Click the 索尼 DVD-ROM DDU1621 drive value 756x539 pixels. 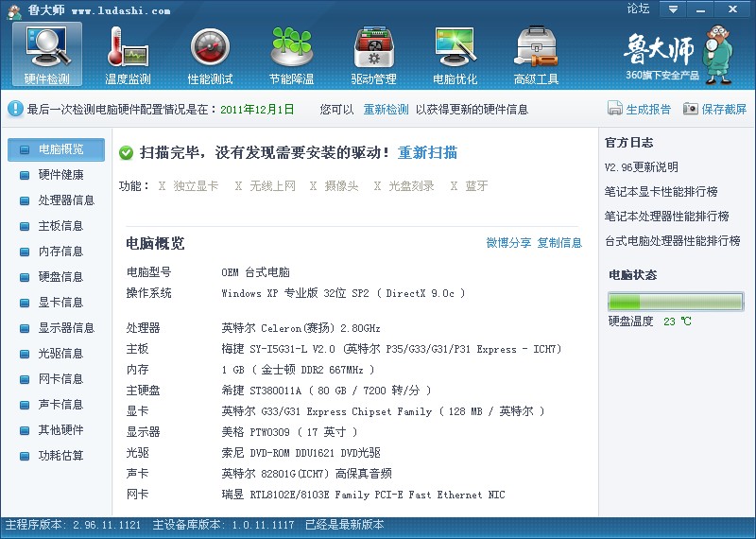tap(301, 453)
